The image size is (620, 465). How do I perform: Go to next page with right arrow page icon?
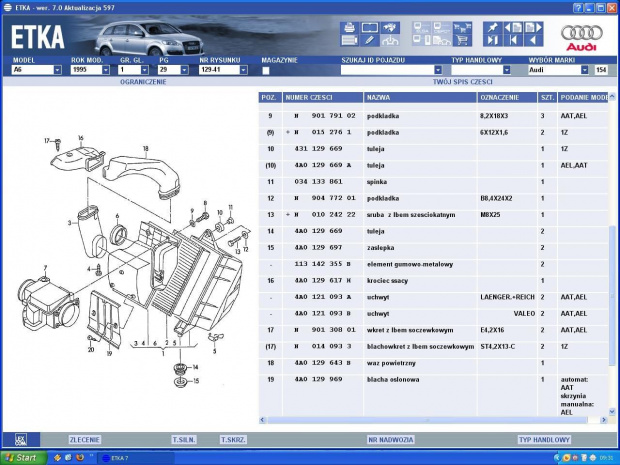click(533, 28)
